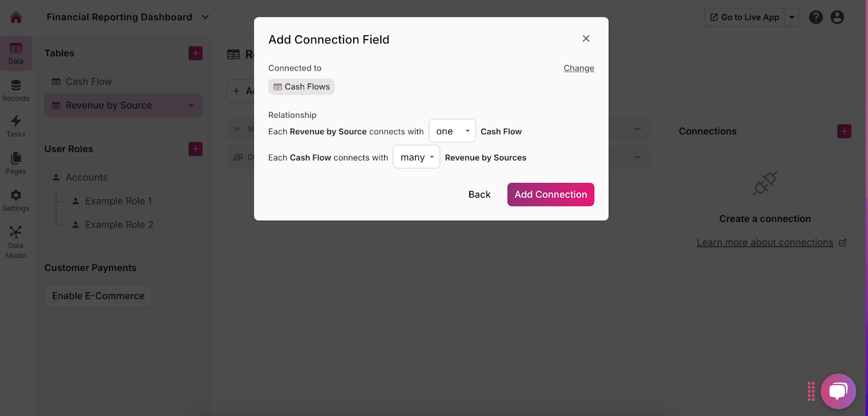Select the Example Role 1 user role
This screenshot has height=416, width=868.
tap(118, 201)
